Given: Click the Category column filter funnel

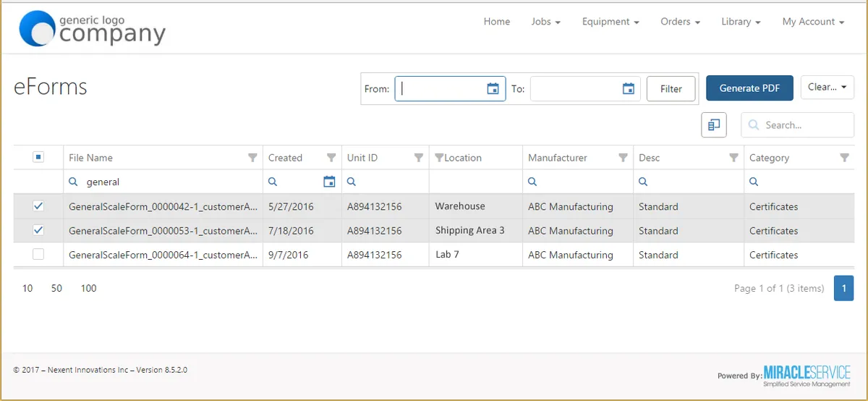Looking at the screenshot, I should (844, 158).
